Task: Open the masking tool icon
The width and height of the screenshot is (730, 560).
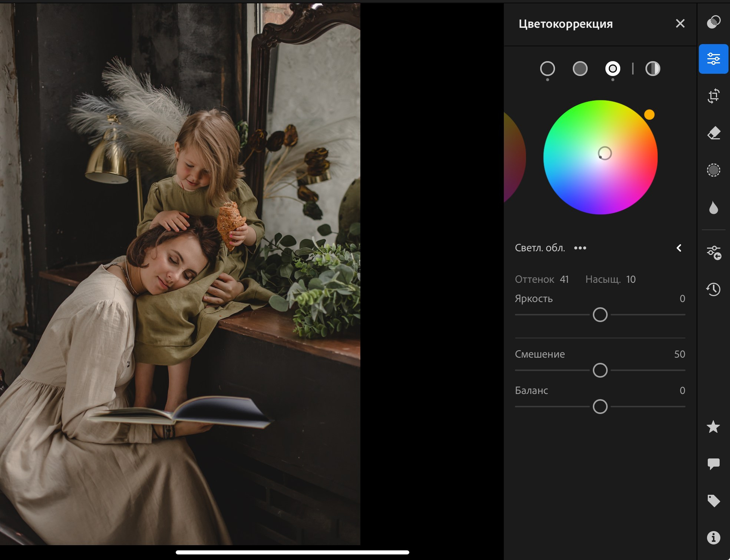Action: pyautogui.click(x=713, y=22)
